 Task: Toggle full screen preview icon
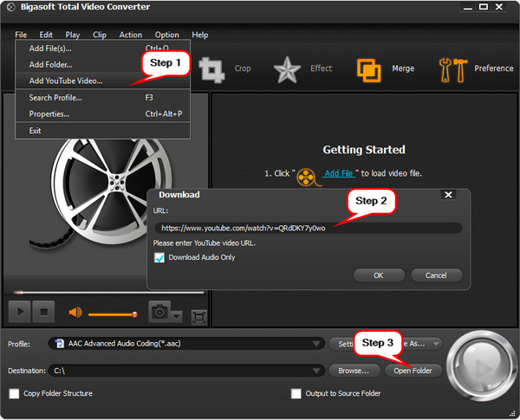(x=199, y=317)
